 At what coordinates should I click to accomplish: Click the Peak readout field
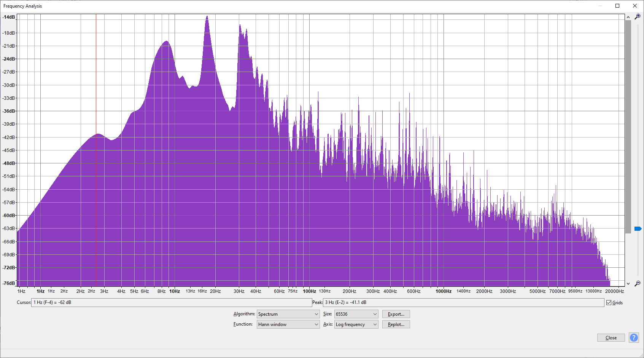pos(463,302)
